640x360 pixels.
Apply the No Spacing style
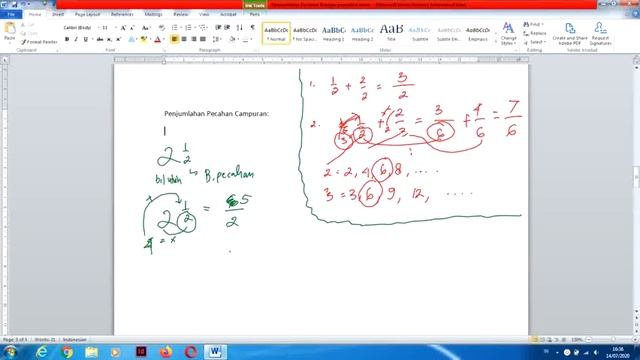305,33
